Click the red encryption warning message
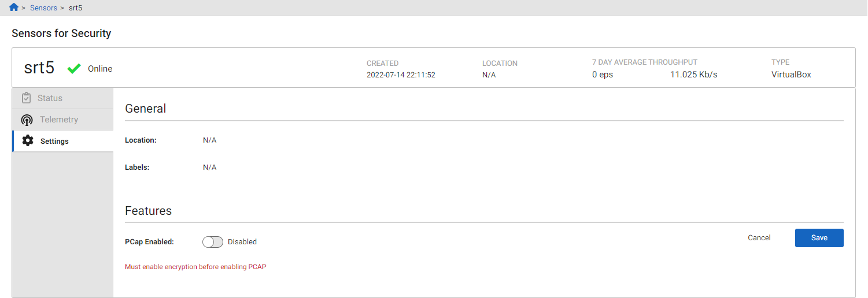This screenshot has width=868, height=298. [195, 267]
